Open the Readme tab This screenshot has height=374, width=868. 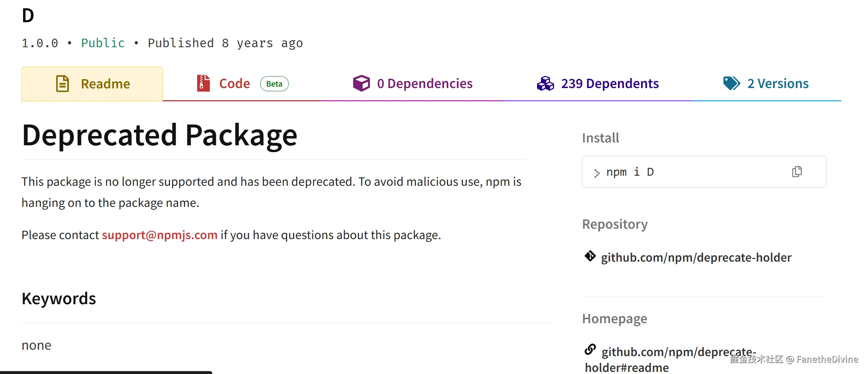coord(105,84)
